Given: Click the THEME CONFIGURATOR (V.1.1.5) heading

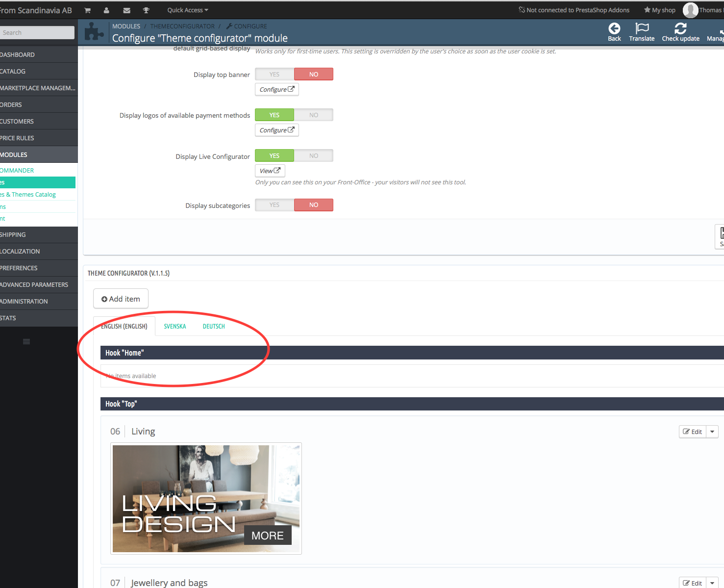Looking at the screenshot, I should point(128,273).
